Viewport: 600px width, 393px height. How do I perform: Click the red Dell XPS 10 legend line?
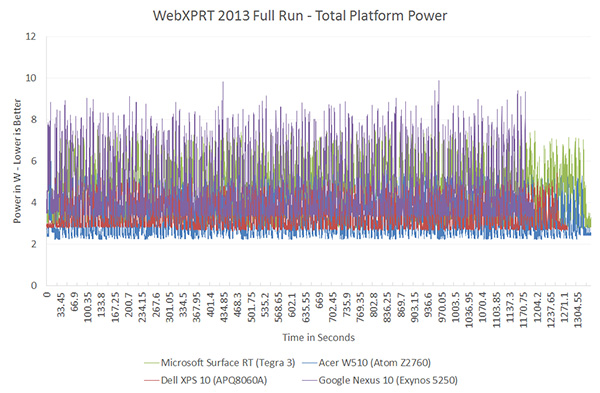[x=152, y=380]
